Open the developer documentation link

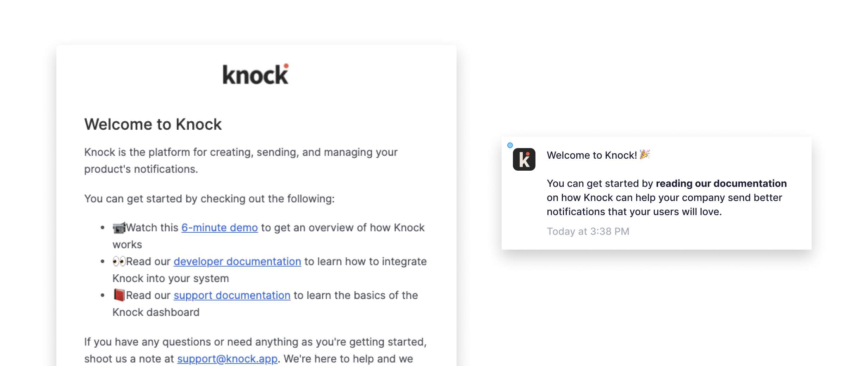click(237, 262)
